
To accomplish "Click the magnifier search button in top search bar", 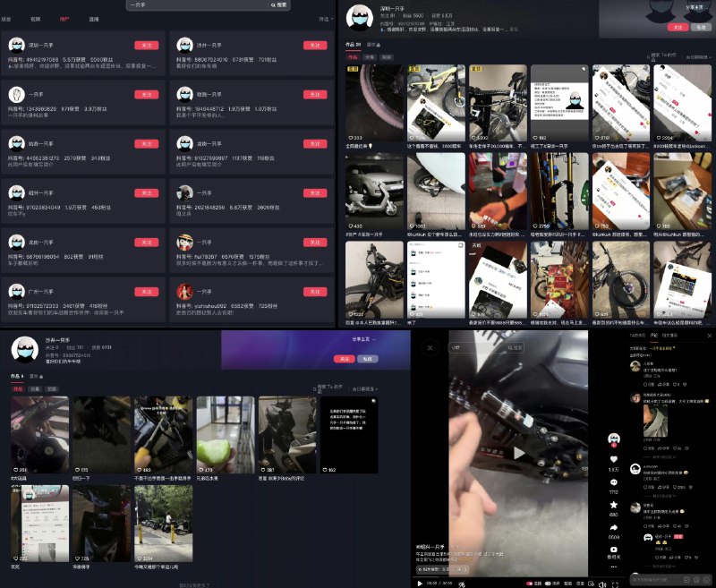I will click(279, 5).
